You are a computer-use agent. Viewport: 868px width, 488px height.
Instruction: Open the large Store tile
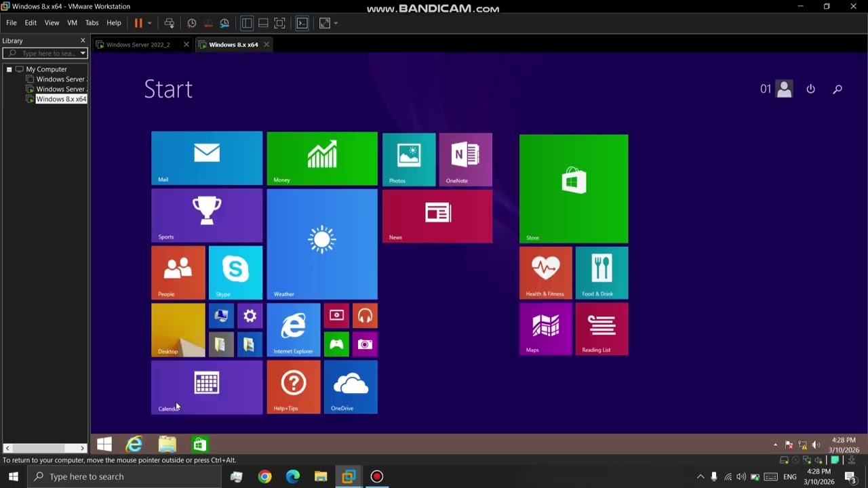[x=574, y=188]
